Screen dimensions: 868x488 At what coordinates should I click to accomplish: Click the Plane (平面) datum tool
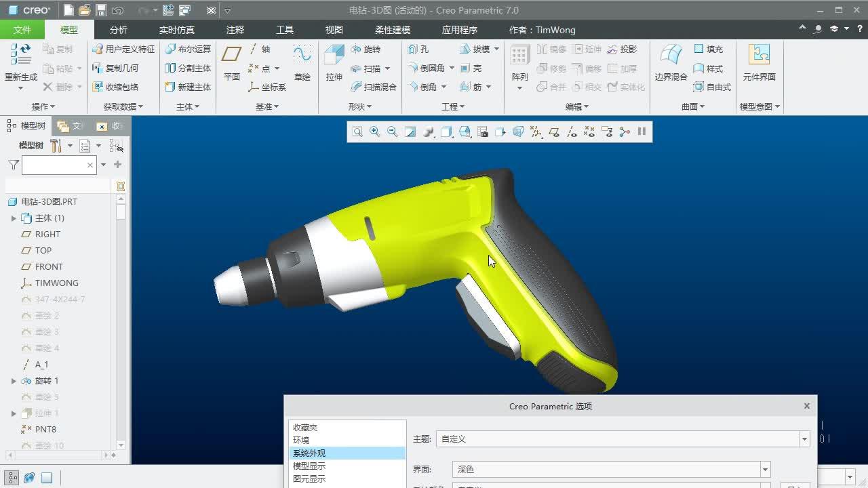pos(232,63)
